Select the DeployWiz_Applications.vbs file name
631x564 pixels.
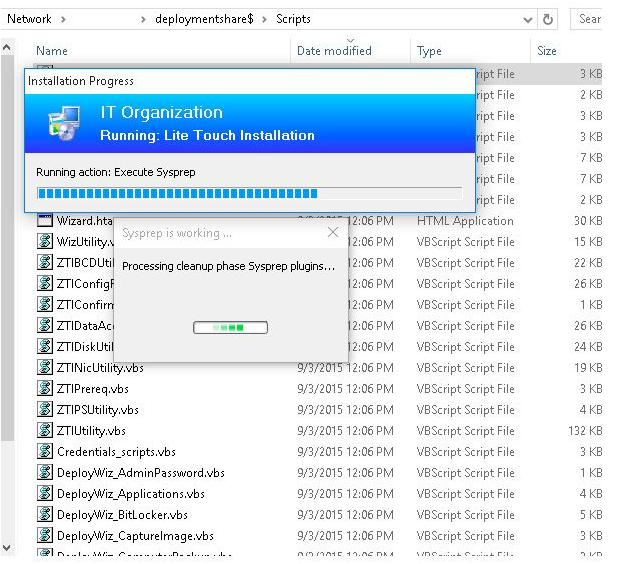(131, 494)
